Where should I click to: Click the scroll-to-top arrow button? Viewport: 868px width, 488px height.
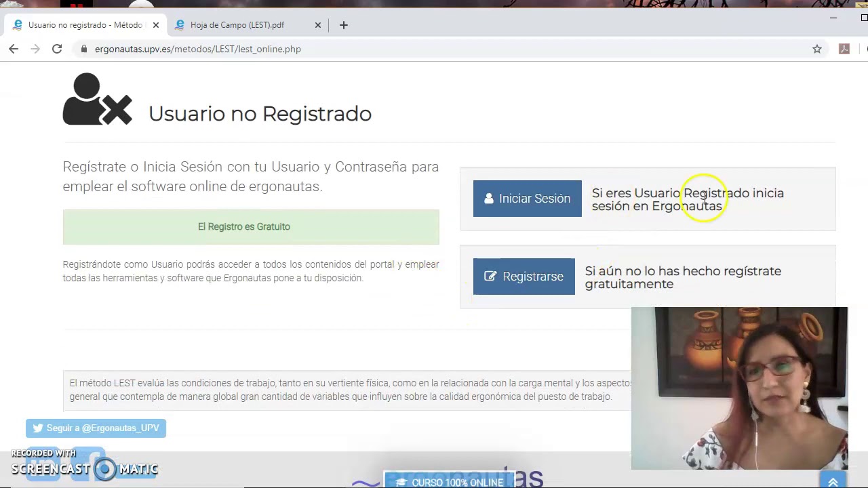tap(833, 481)
